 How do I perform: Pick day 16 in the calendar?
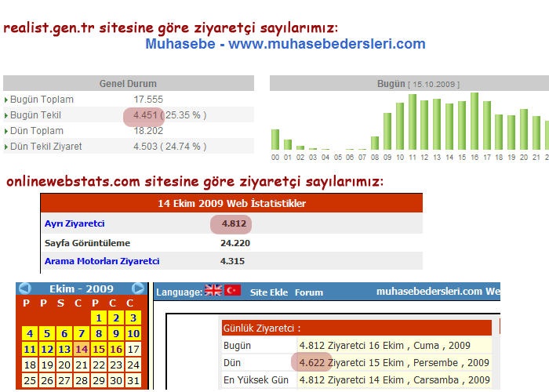116,349
